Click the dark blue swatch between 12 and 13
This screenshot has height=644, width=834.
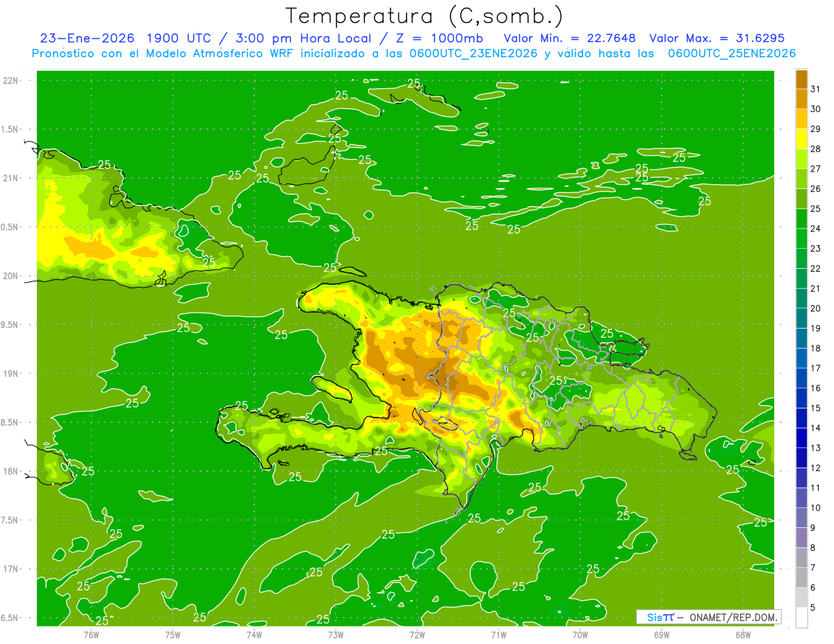[801, 458]
